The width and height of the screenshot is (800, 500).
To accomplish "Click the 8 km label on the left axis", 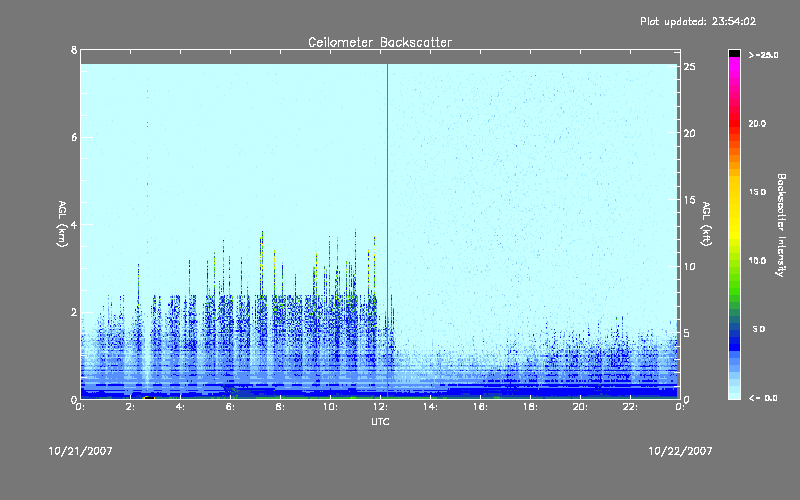I will click(x=74, y=50).
